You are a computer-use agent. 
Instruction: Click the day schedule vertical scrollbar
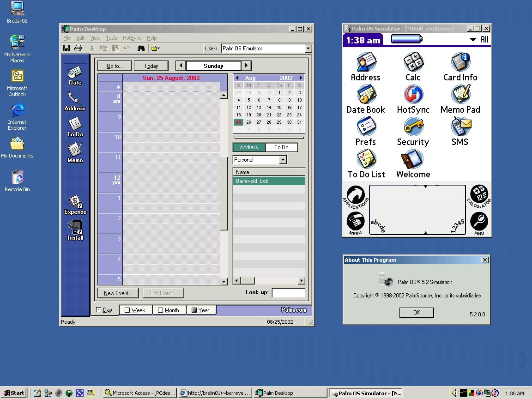click(224, 188)
